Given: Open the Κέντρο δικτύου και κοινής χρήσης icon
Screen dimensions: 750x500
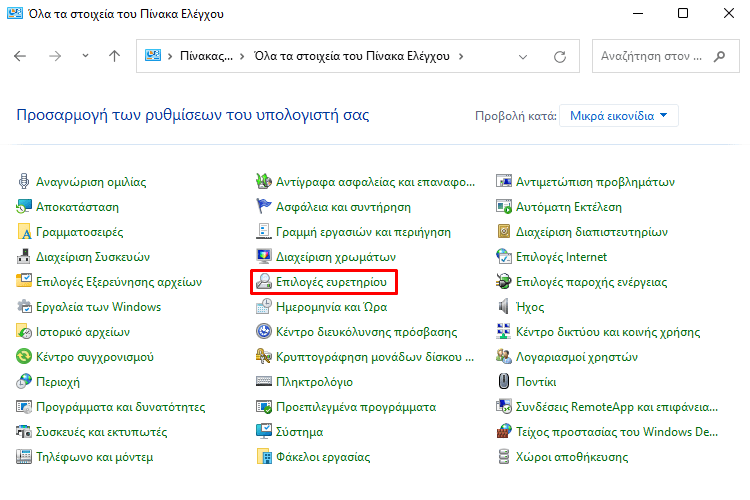Looking at the screenshot, I should 504,332.
